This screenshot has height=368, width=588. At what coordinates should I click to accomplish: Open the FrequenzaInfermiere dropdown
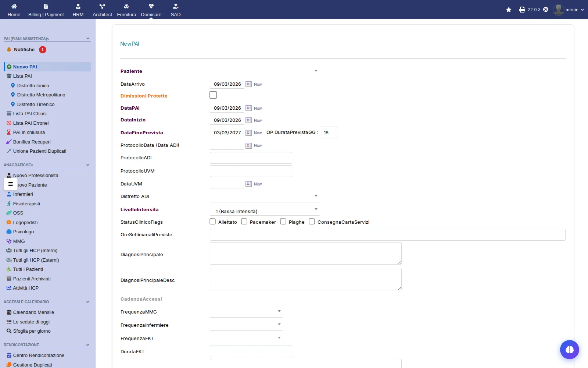246,325
